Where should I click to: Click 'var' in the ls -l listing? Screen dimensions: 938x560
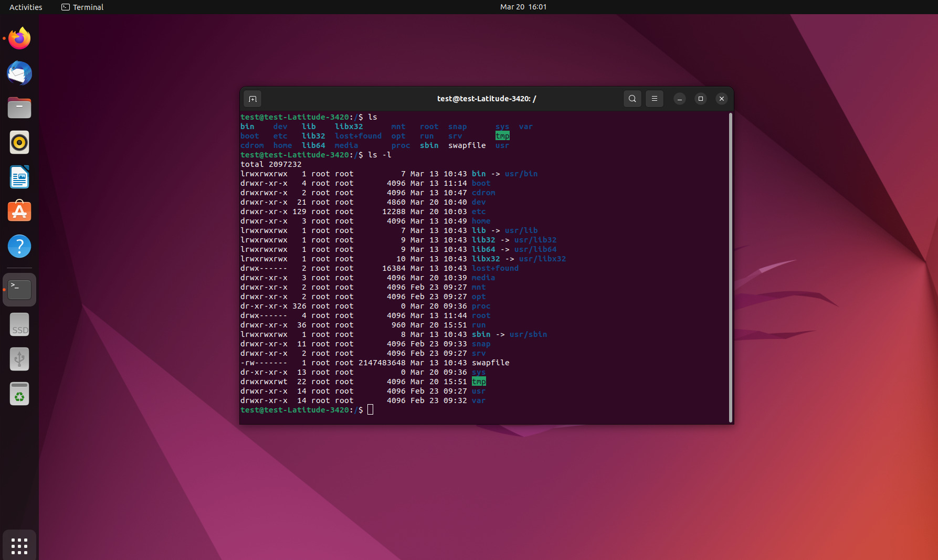[x=479, y=400]
